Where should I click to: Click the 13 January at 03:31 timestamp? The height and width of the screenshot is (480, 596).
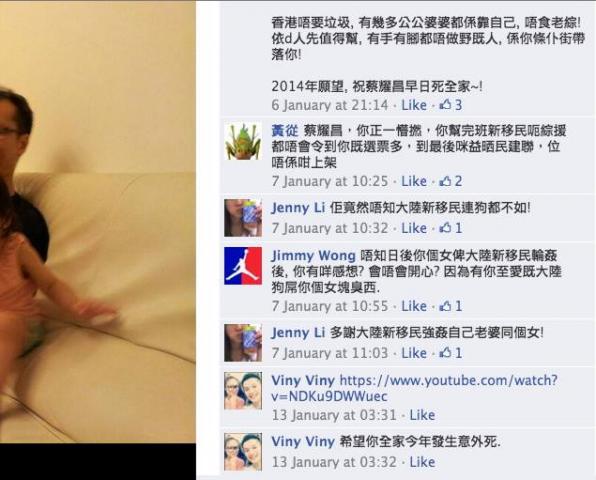click(x=334, y=415)
